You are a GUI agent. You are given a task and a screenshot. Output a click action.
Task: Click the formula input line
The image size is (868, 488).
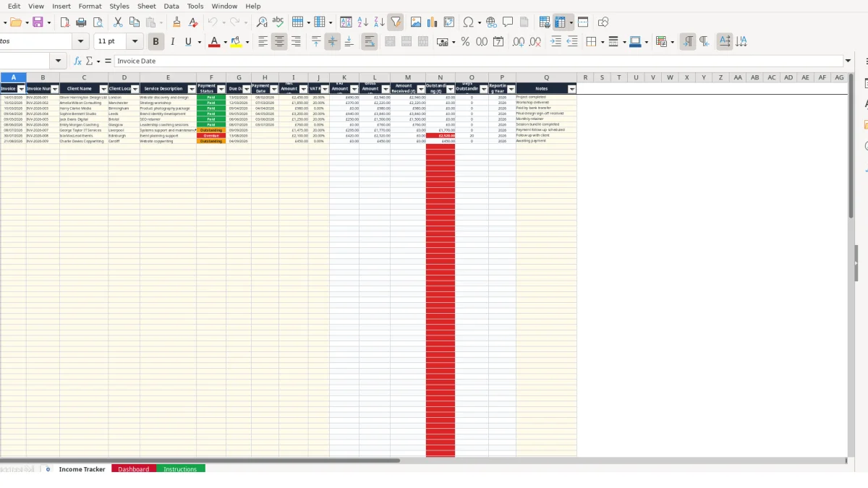click(479, 61)
